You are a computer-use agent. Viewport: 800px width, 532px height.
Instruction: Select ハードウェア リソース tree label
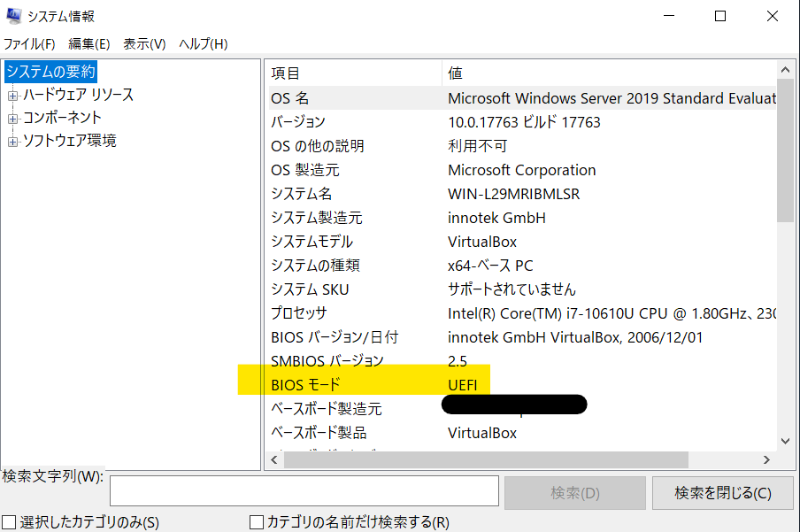tap(78, 95)
